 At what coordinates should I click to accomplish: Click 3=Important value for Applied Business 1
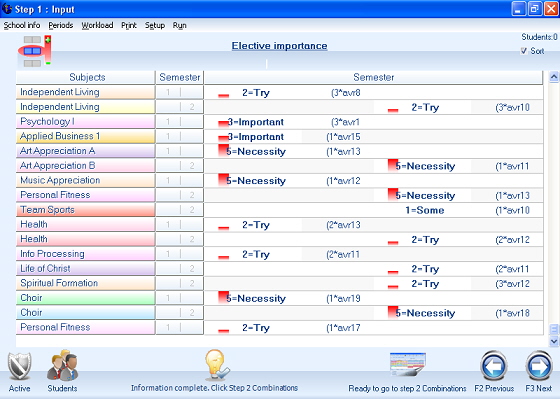(x=256, y=137)
